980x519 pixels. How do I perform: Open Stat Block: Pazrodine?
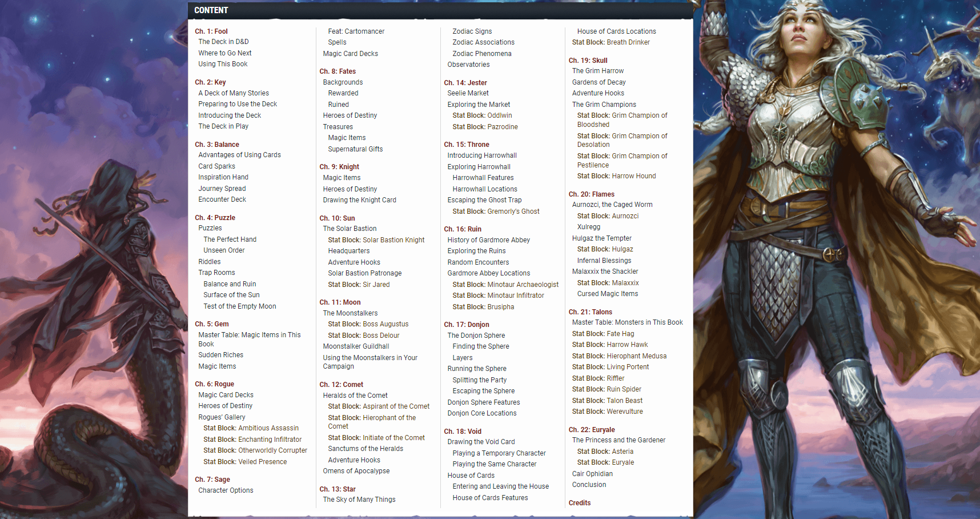485,127
